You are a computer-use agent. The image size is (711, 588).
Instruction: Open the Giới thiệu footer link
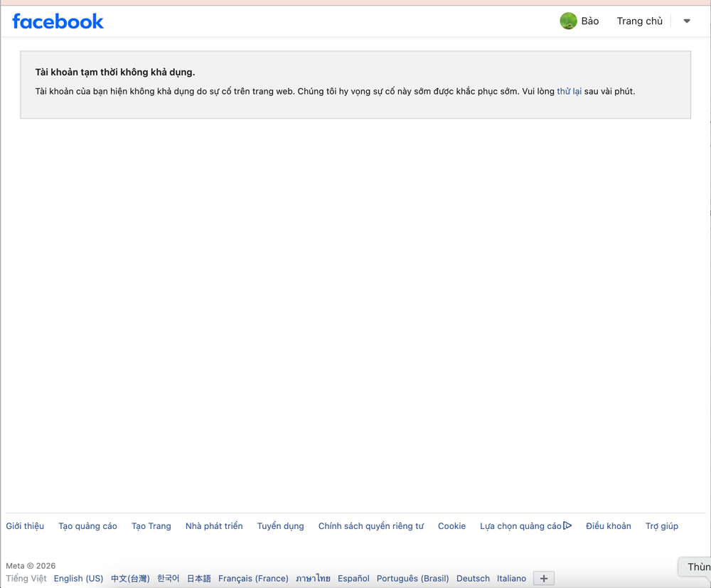(25, 526)
